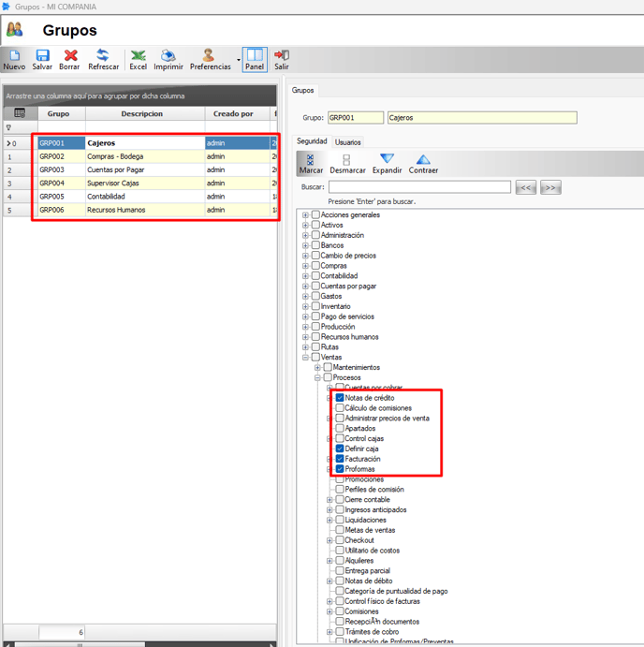
Task: Click the Desmarcar icon
Action: [x=347, y=164]
